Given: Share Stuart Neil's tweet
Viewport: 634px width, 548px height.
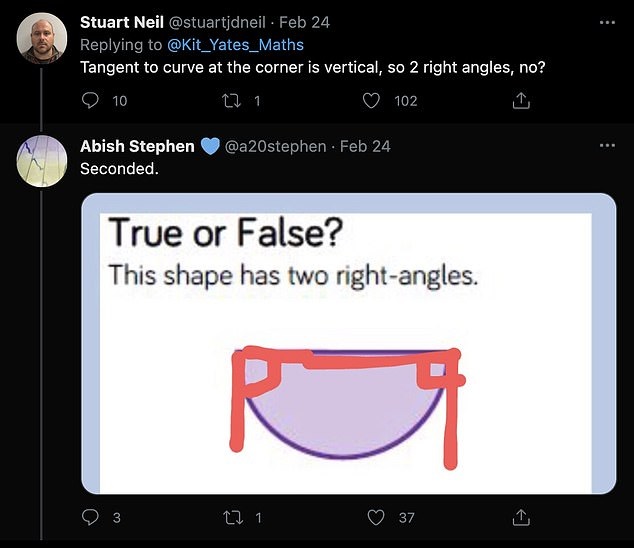Looking at the screenshot, I should [520, 101].
